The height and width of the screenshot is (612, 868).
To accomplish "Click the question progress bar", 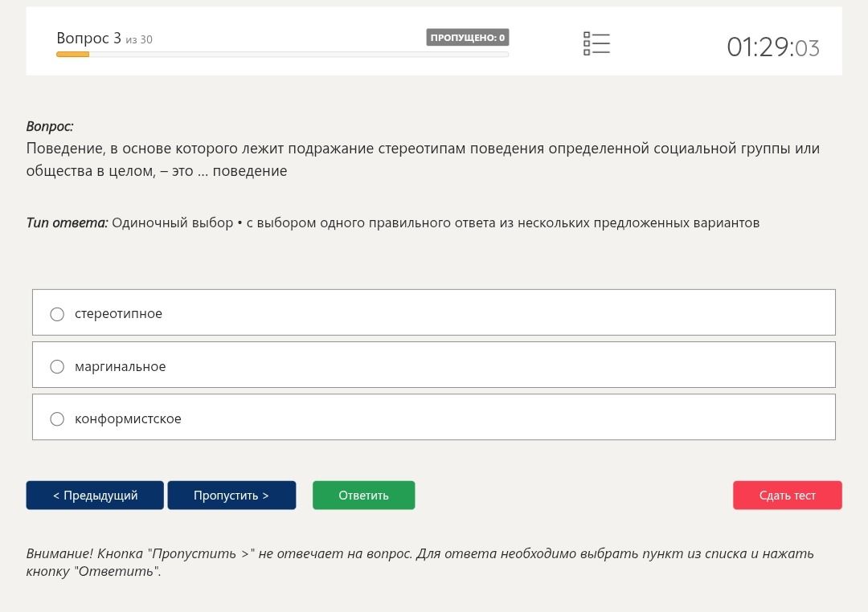I will pos(282,55).
